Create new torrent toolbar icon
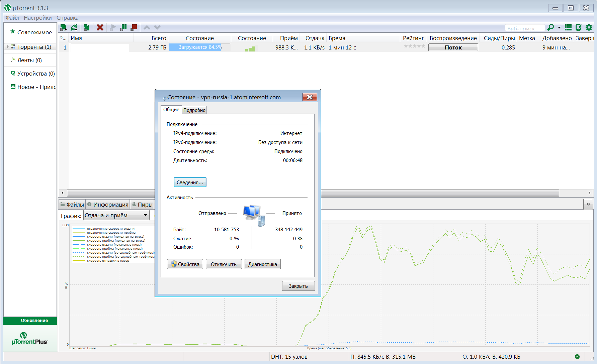Image resolution: width=597 pixels, height=364 pixels. 87,27
